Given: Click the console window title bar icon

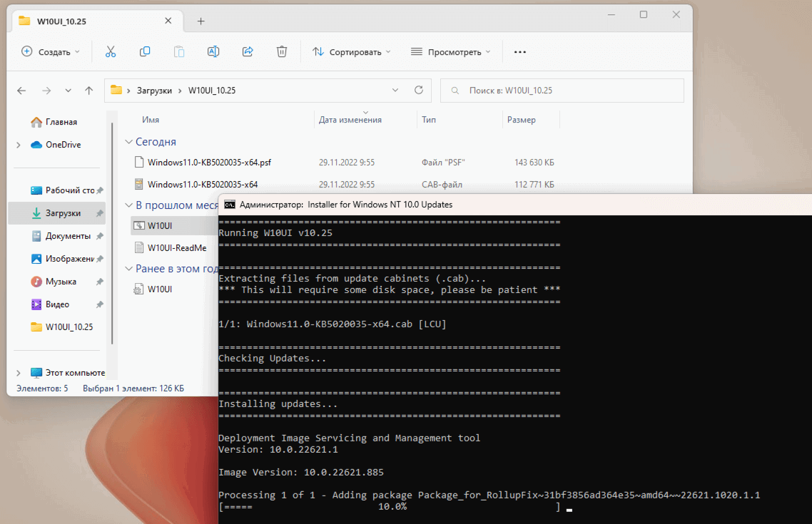Looking at the screenshot, I should [230, 205].
